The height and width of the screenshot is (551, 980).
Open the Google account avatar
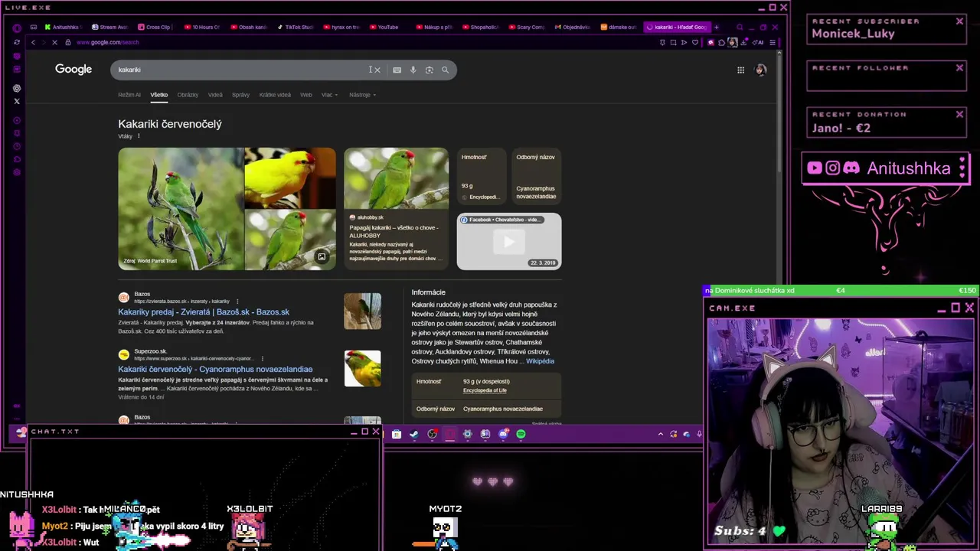[x=760, y=70]
